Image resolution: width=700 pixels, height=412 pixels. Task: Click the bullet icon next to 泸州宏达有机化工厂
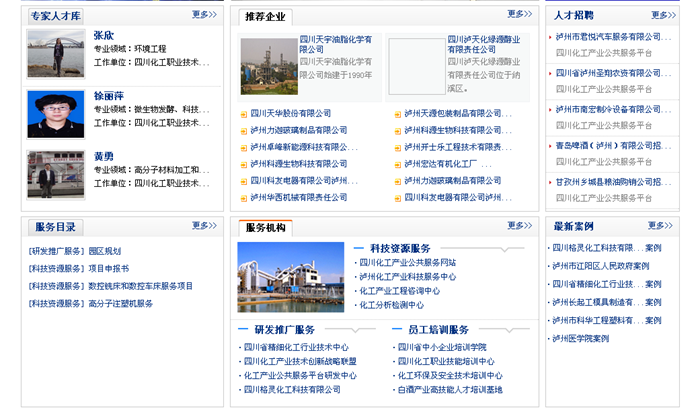point(396,163)
